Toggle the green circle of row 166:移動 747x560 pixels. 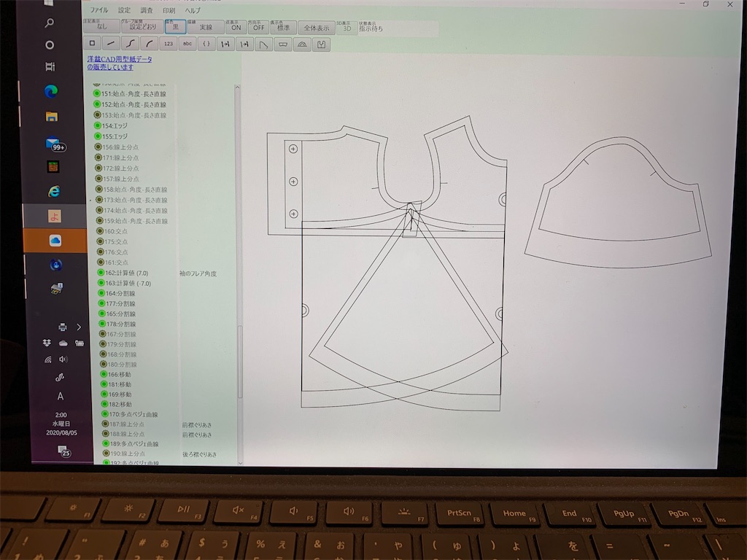104,374
